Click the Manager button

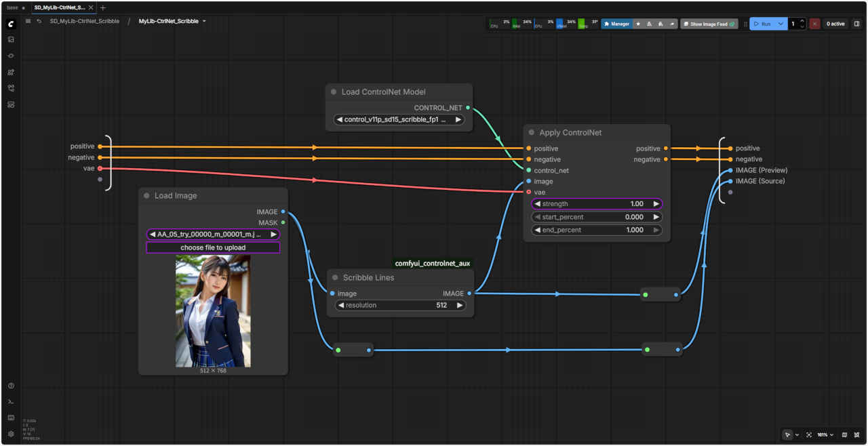(616, 24)
